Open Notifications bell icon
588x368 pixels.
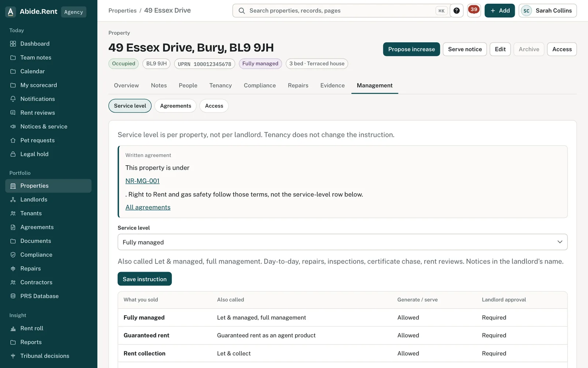pos(13,99)
